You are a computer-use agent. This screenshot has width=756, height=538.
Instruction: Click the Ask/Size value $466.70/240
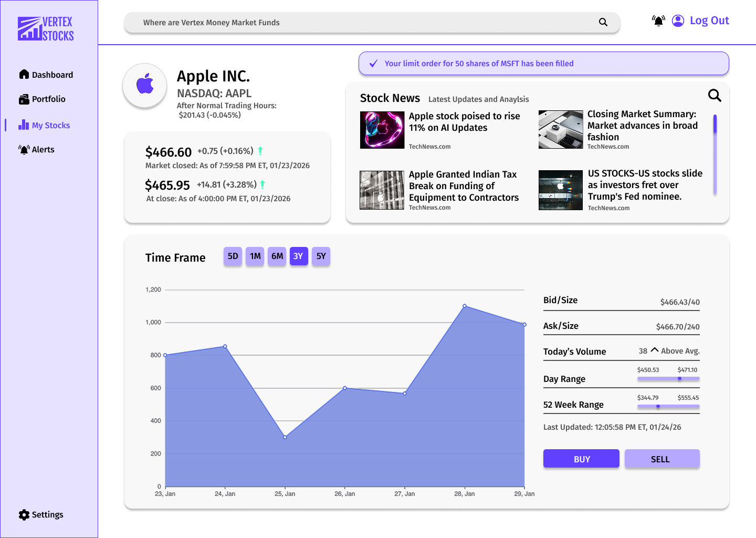(x=678, y=327)
